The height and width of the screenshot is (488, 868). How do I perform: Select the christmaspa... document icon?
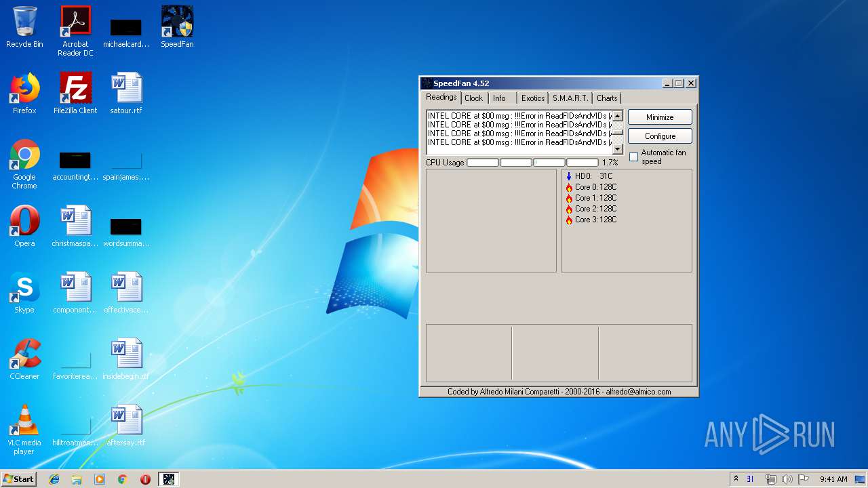pyautogui.click(x=75, y=226)
